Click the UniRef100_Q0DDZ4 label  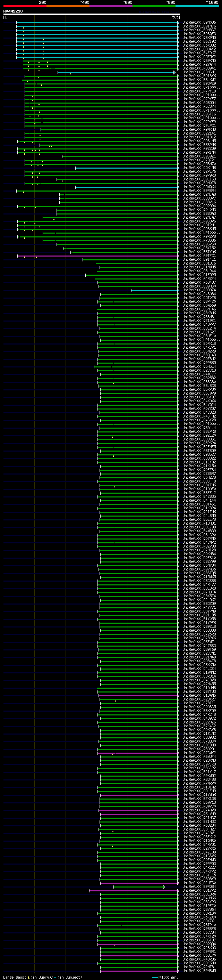199,290
